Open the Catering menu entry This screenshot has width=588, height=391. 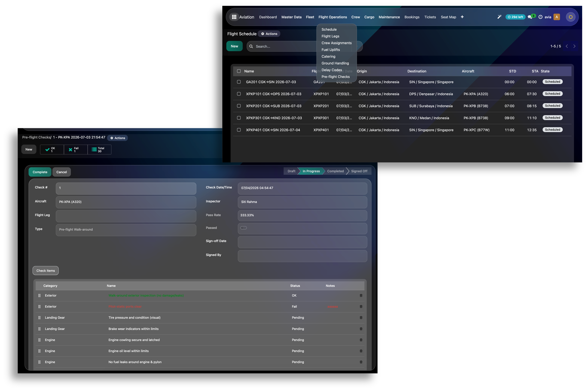coord(328,56)
